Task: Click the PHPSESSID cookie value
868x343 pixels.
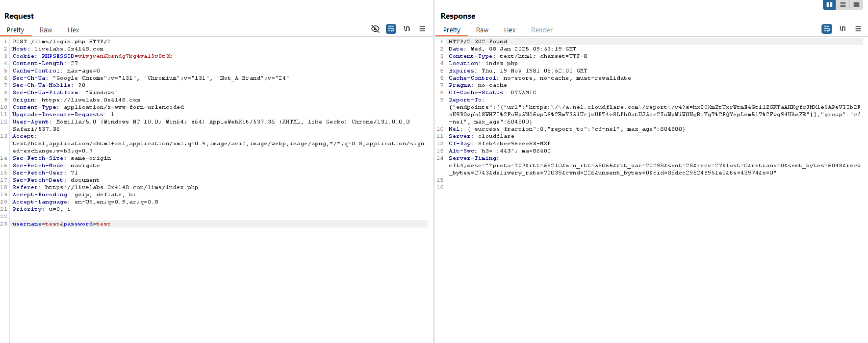Action: [x=125, y=56]
